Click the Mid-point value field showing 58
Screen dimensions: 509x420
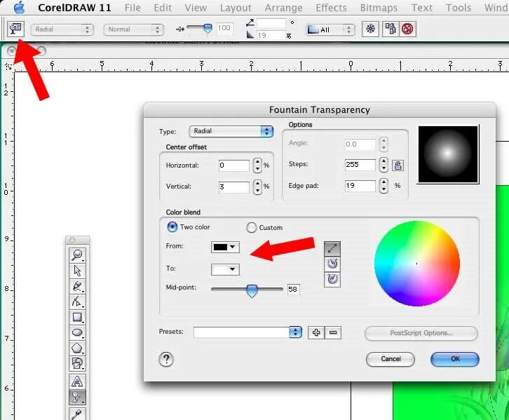coord(294,289)
